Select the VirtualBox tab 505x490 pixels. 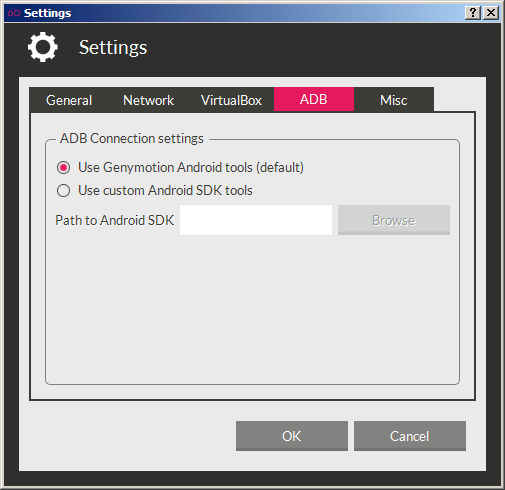click(231, 100)
